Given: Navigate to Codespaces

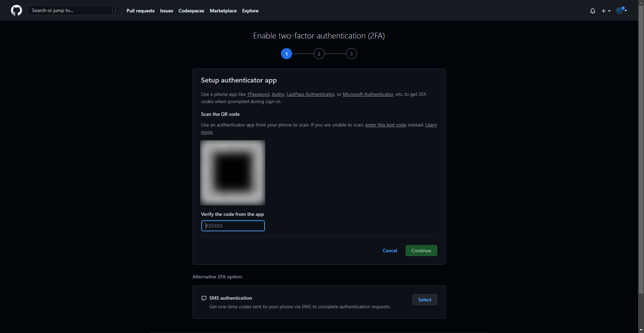Looking at the screenshot, I should coord(191,11).
